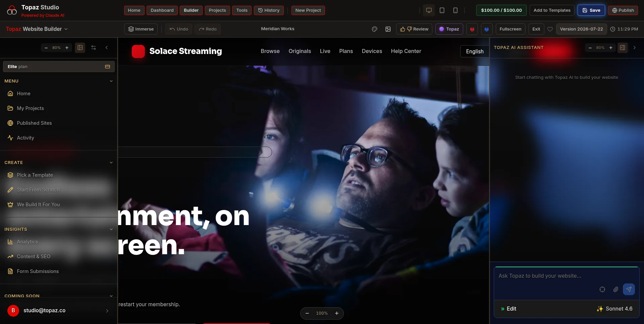Click the target selector icon in chat box
Viewport: 644px width, 324px height.
pyautogui.click(x=602, y=289)
